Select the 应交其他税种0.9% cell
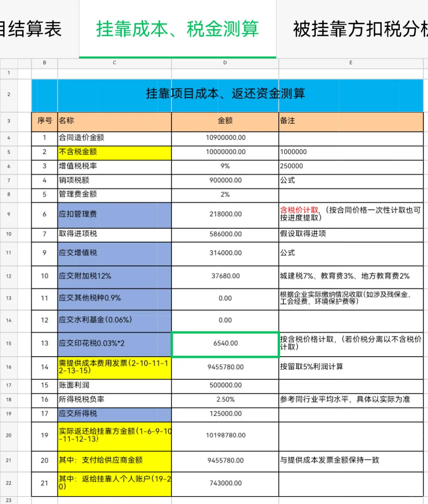 115,299
